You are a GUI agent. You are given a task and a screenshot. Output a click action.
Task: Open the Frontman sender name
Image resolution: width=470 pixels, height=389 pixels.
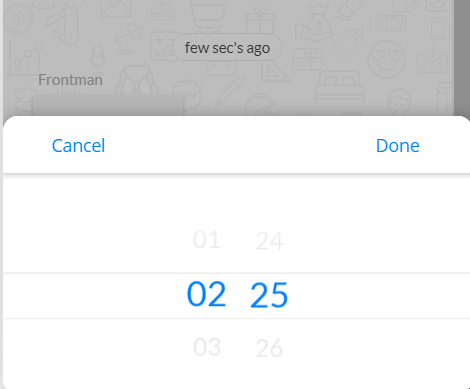point(70,80)
